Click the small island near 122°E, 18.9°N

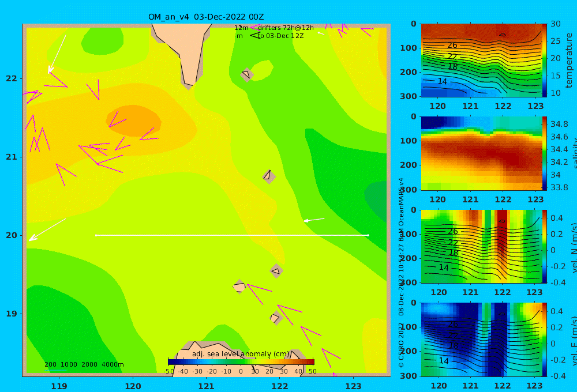click(276, 318)
